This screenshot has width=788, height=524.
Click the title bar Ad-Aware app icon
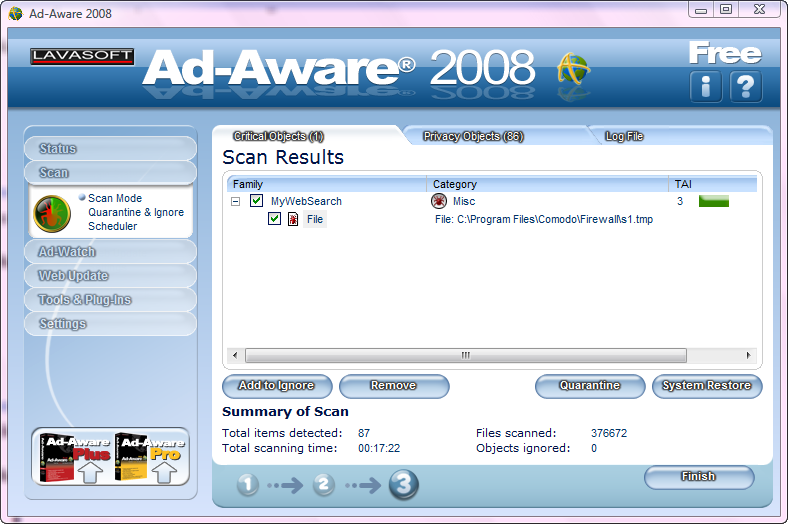[x=16, y=14]
